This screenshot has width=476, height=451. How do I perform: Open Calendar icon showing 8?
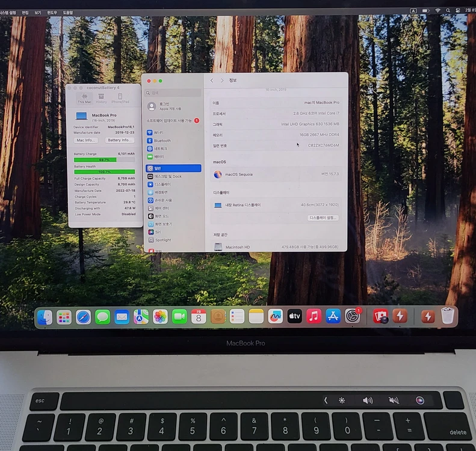pos(199,317)
